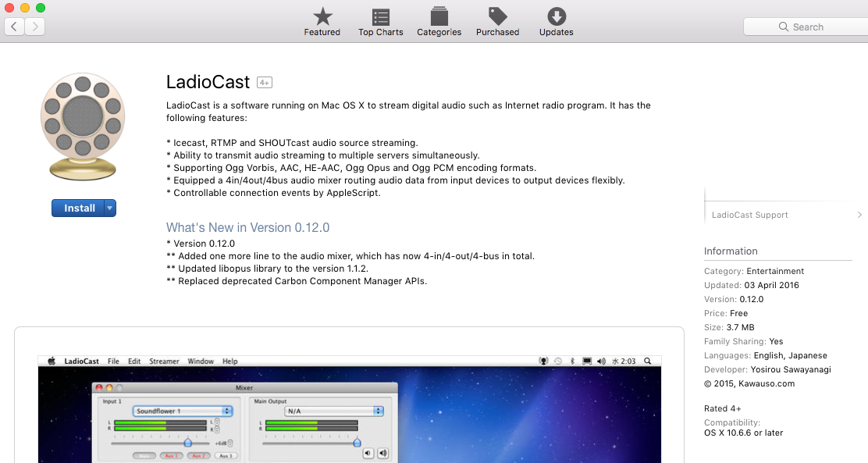This screenshot has height=463, width=868.
Task: Click the OS X 10.6.6 or later text
Action: tap(743, 433)
